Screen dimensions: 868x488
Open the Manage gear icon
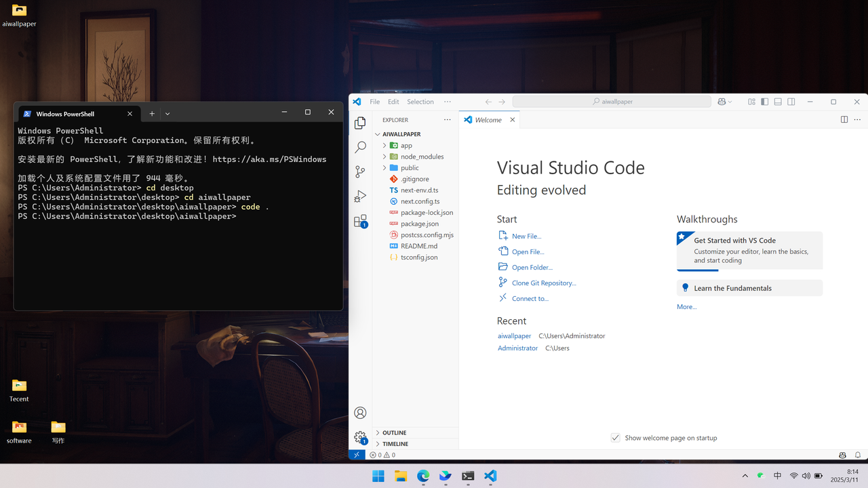tap(360, 437)
